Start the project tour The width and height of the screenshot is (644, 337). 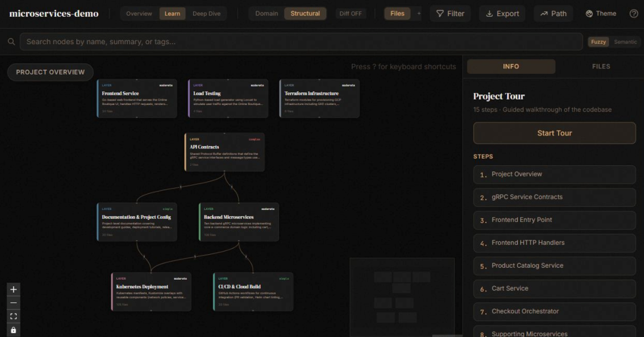click(x=555, y=133)
